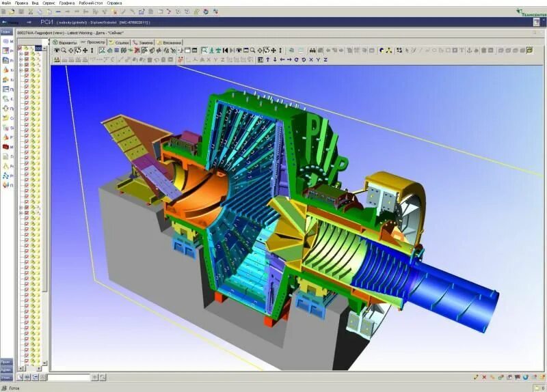Click the yellow box icon ending the viewer toolbar
This screenshot has width=547, height=392.
(x=529, y=51)
